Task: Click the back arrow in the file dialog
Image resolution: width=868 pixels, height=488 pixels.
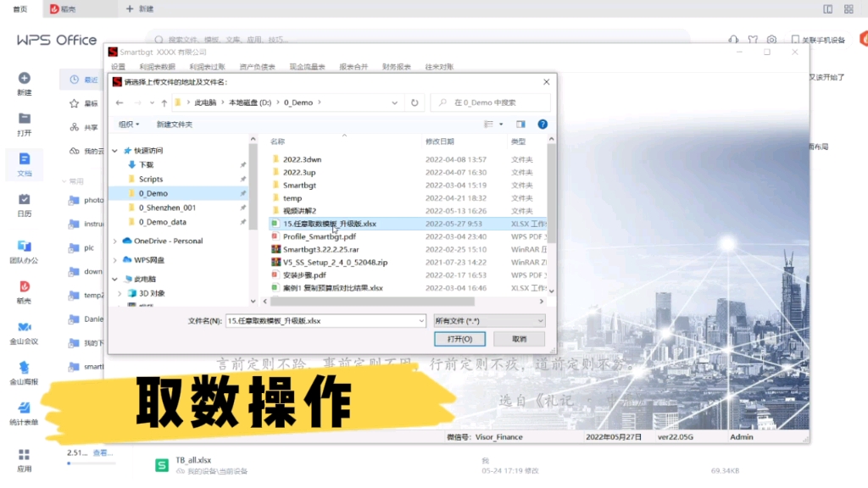Action: (119, 103)
